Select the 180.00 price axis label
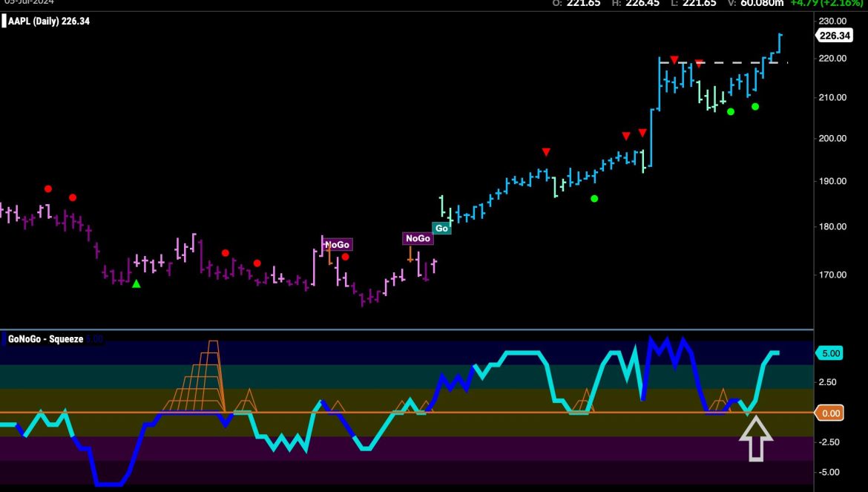Screen dimensions: 868x492 [x=832, y=226]
